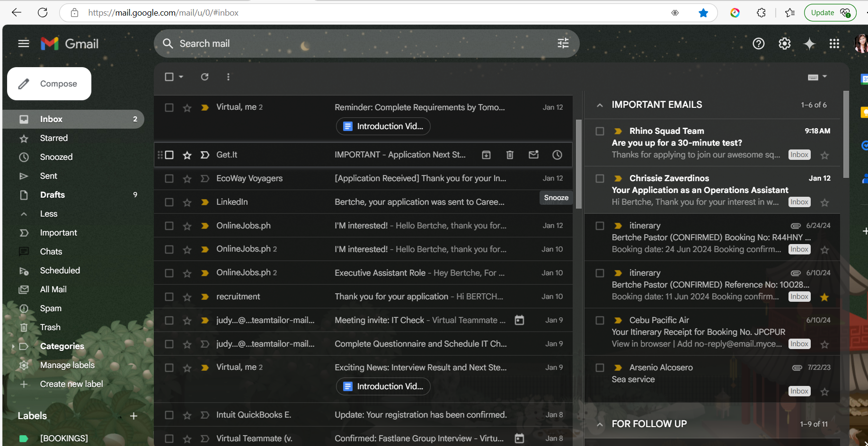Click calendar icon on Meeting invite IT Check row
This screenshot has width=868, height=446.
[519, 320]
